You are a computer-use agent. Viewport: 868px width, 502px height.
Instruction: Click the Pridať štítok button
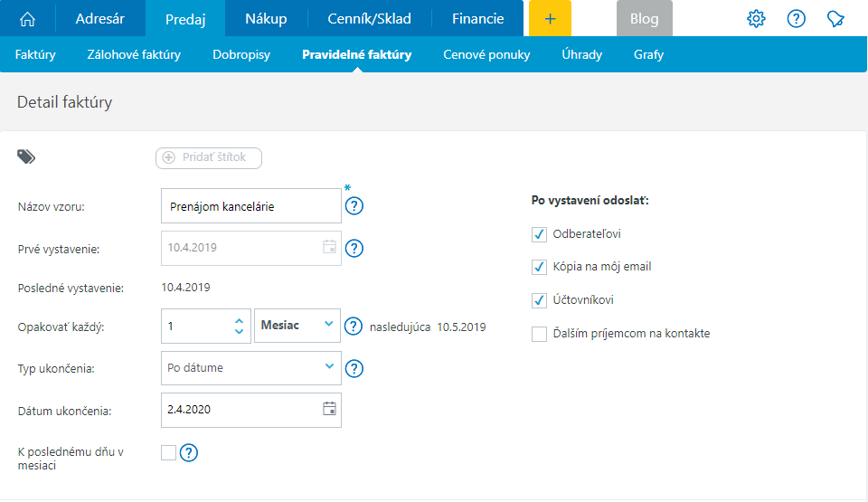point(209,157)
